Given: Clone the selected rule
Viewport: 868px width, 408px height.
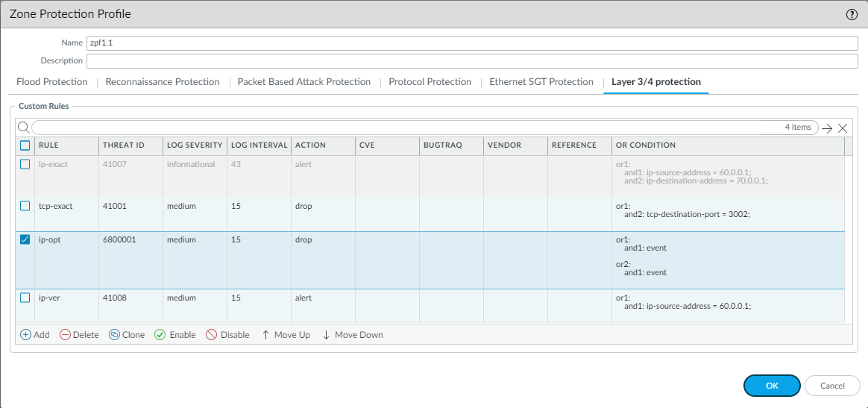Looking at the screenshot, I should (x=127, y=335).
